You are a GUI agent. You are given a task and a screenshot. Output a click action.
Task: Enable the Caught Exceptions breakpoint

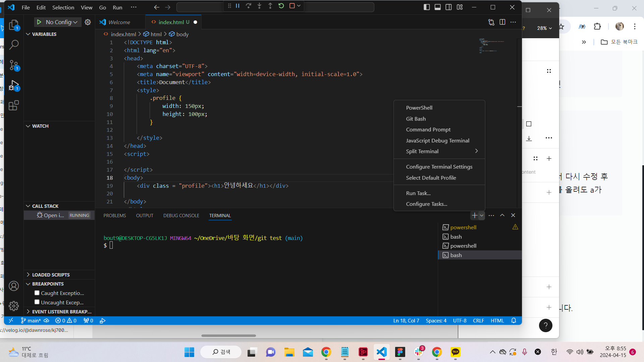37,293
